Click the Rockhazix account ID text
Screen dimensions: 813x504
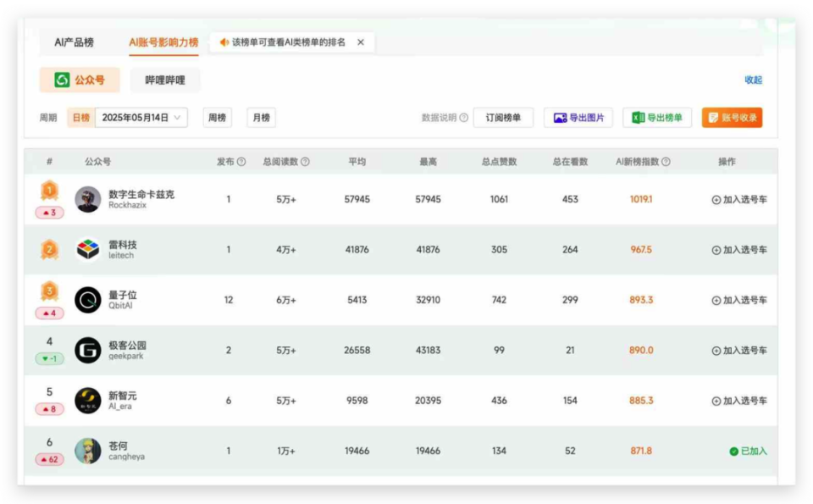(128, 205)
